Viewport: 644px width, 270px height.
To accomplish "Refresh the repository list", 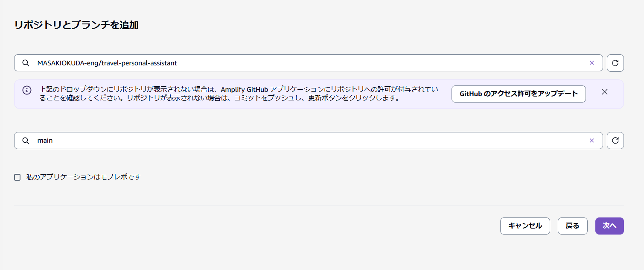I will [615, 63].
